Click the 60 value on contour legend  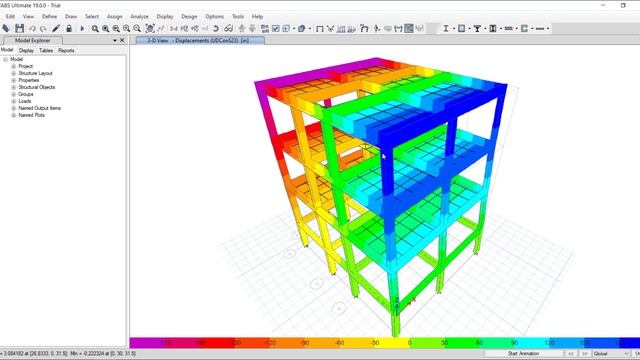[x=479, y=343]
